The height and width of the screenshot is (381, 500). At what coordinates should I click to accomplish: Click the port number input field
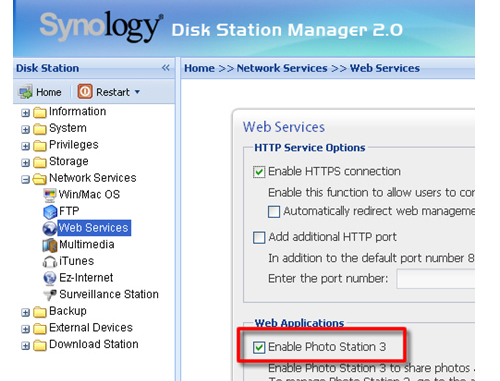[x=436, y=279]
